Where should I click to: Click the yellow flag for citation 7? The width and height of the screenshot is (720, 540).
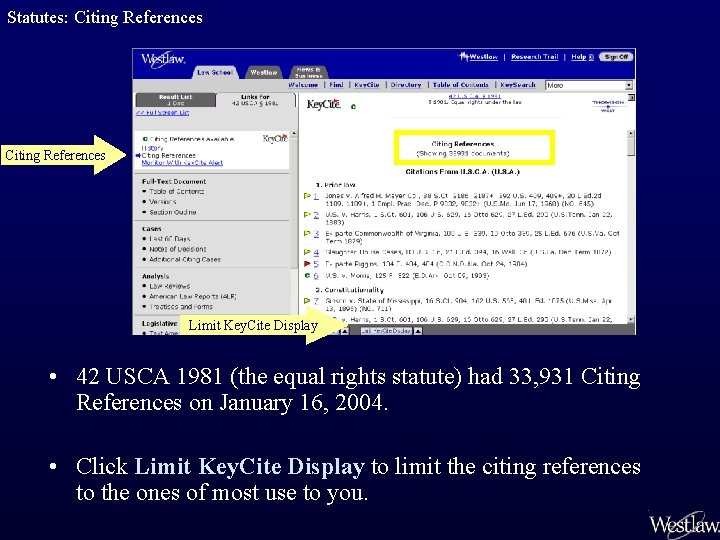307,301
